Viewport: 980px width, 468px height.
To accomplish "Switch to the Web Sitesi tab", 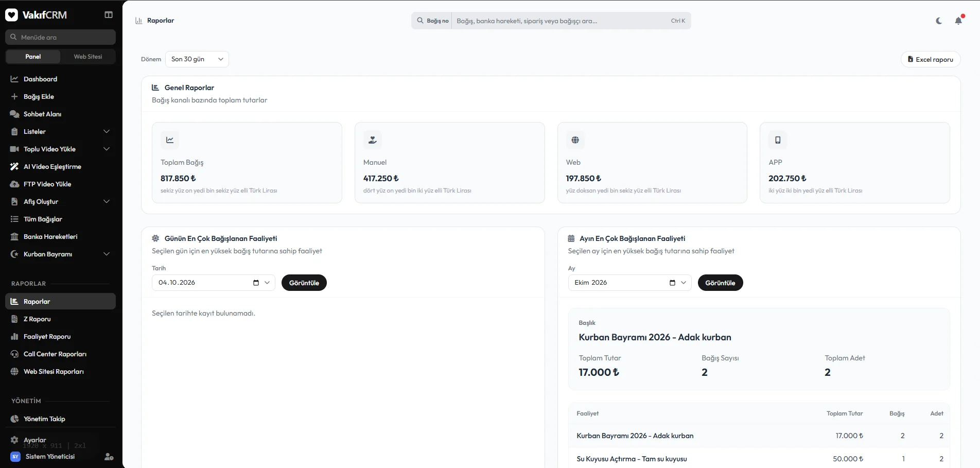I will [88, 57].
